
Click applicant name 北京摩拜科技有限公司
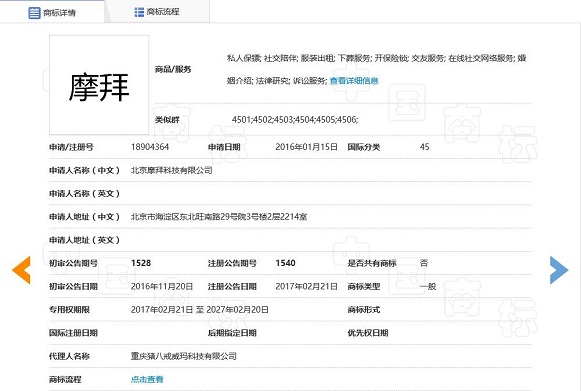(172, 170)
